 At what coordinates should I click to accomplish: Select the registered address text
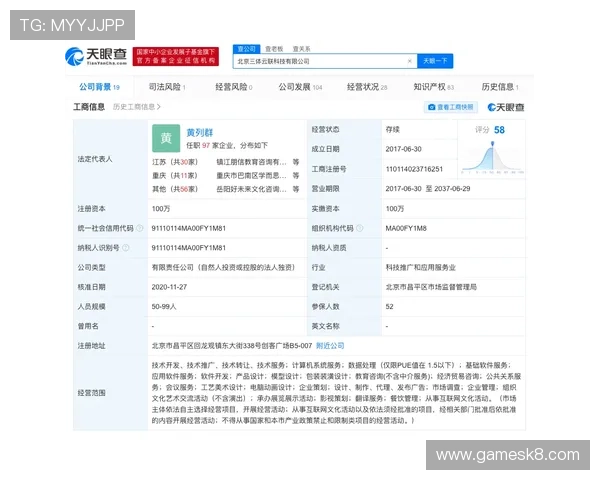point(232,346)
